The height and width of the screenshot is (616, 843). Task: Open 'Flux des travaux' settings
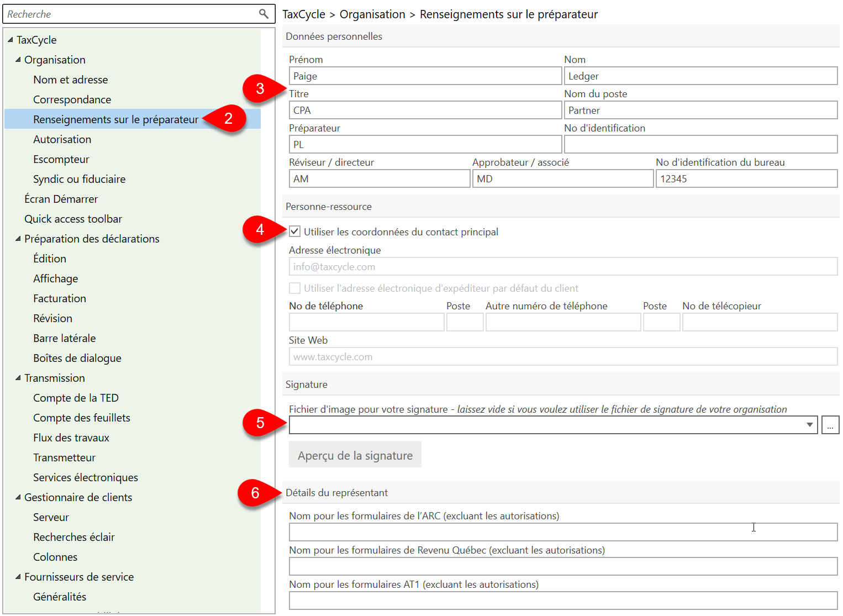pos(71,438)
